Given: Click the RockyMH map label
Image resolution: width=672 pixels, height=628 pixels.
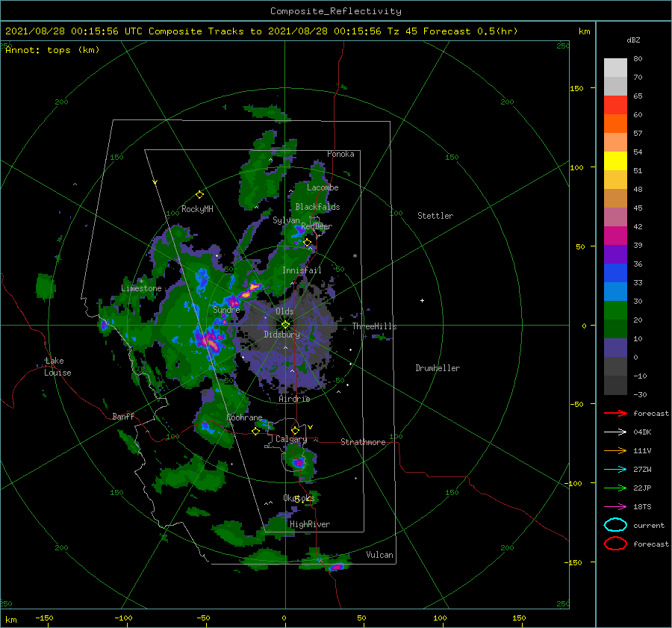Looking at the screenshot, I should 197,209.
